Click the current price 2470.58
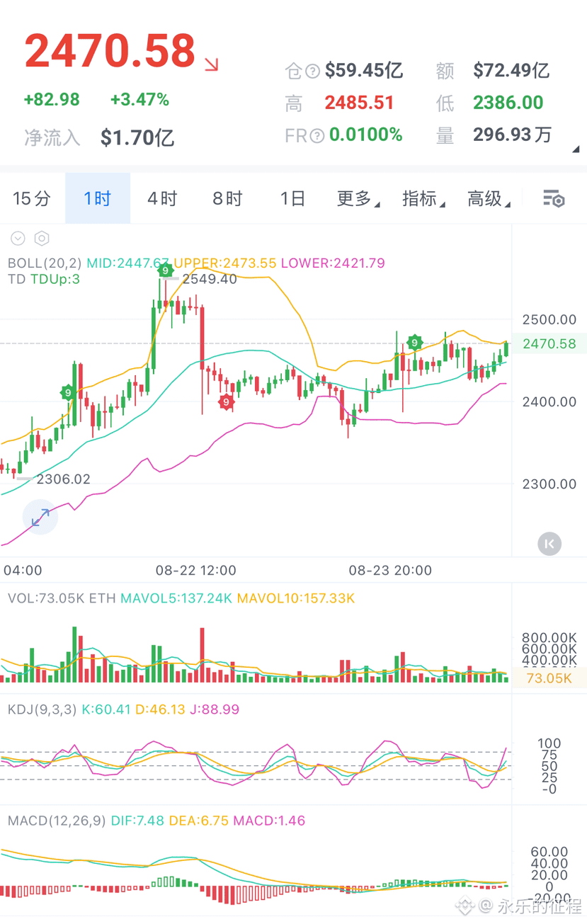The height and width of the screenshot is (924, 587). click(x=110, y=51)
